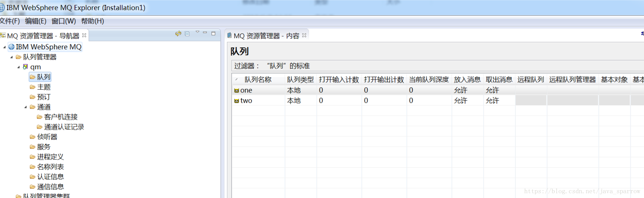Select the 名称列表 folder

50,167
